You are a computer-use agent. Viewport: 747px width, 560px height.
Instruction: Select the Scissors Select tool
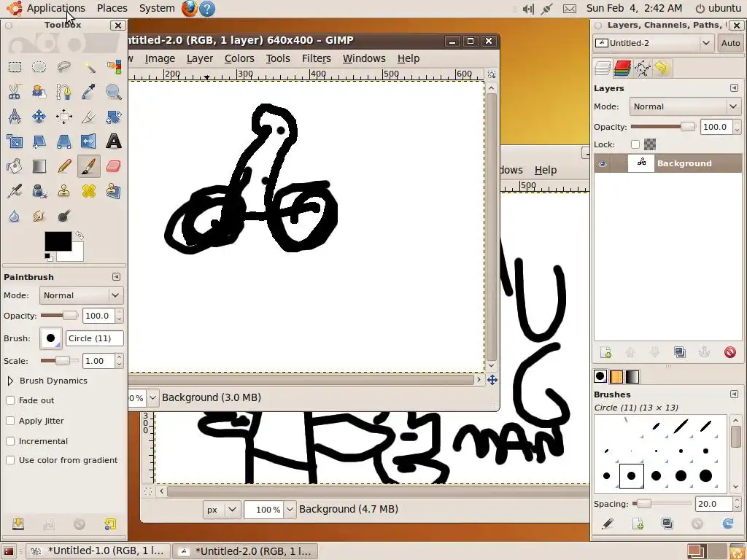(15, 91)
